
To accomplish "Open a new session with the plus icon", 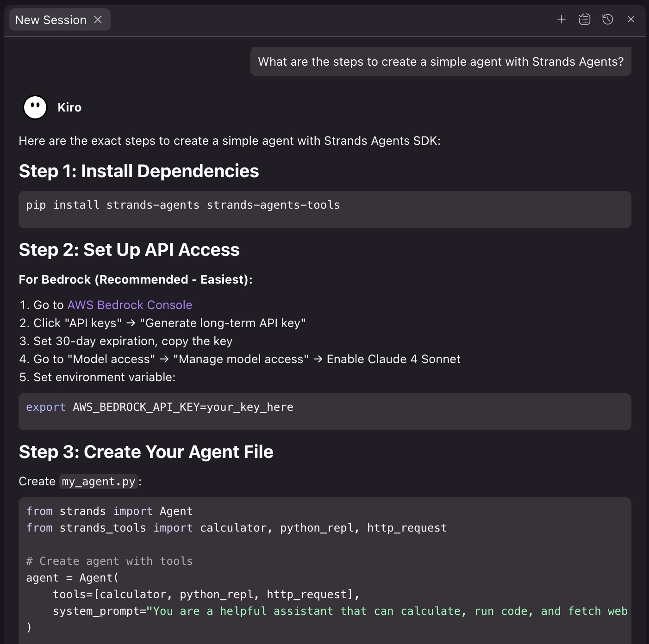I will point(562,19).
